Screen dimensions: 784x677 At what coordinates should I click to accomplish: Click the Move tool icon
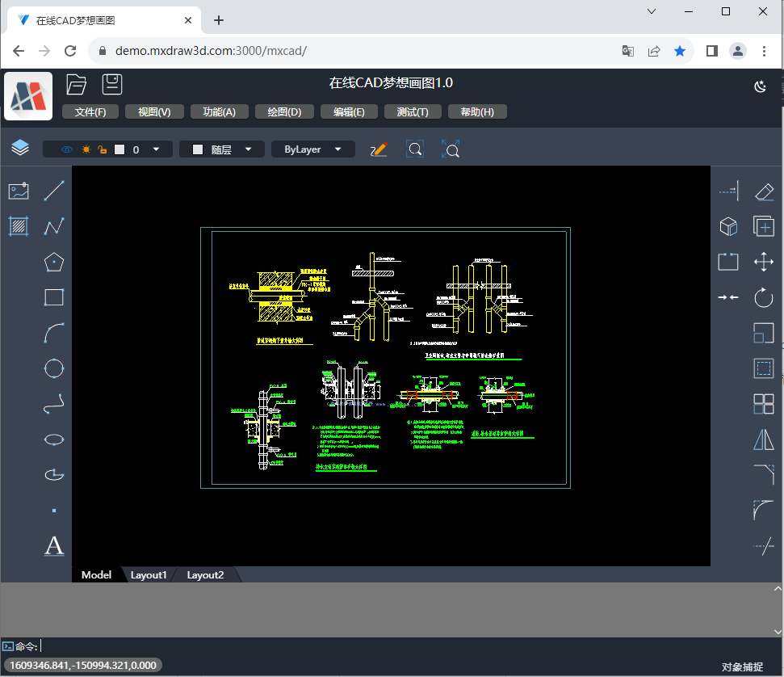click(x=763, y=262)
